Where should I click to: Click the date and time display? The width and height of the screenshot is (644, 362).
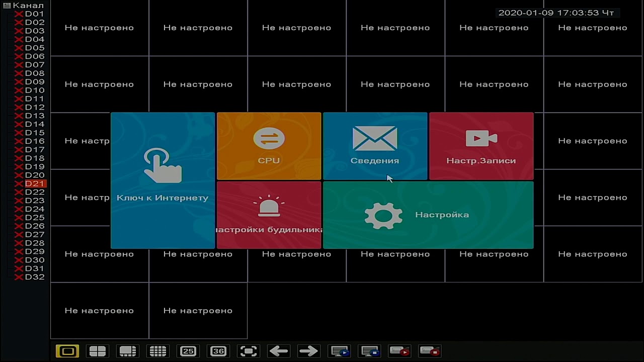pyautogui.click(x=556, y=13)
